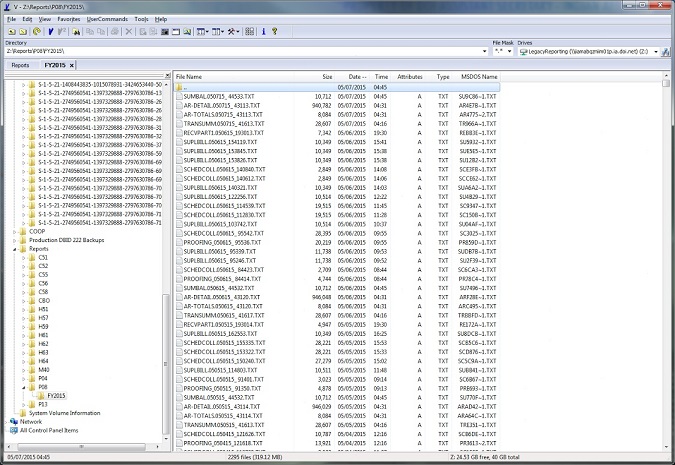Select file TRANSUMM.050715_41613.TXT

[x=224, y=124]
